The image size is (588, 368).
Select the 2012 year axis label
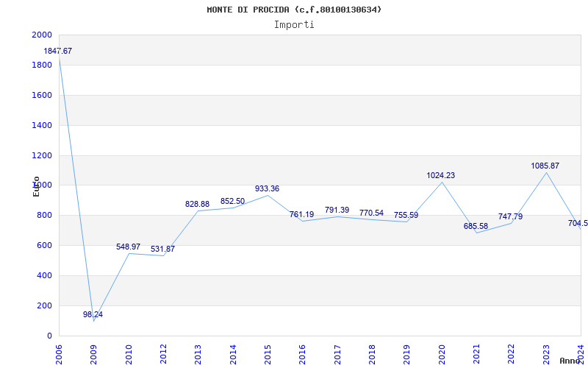[x=163, y=355]
